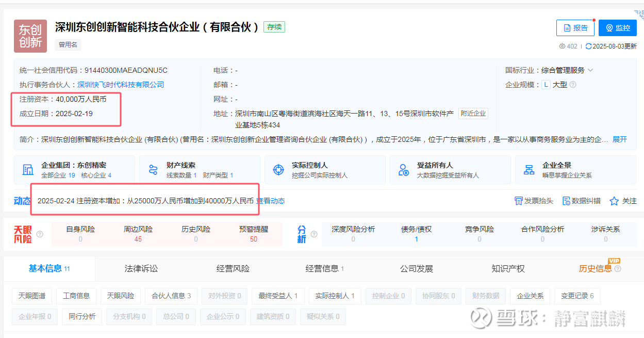Switch to the 公司发展 tab
Viewport: 644px width, 338px height.
point(417,268)
